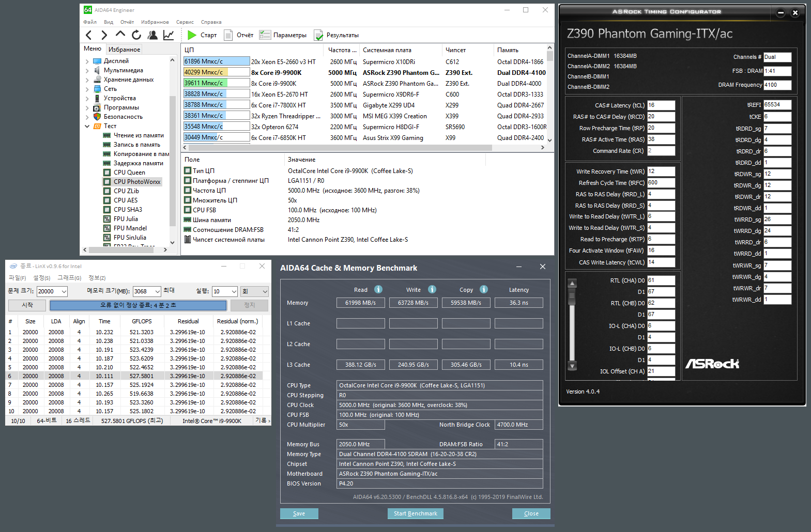Click Close in Cache & Memory Benchmark

tap(531, 513)
